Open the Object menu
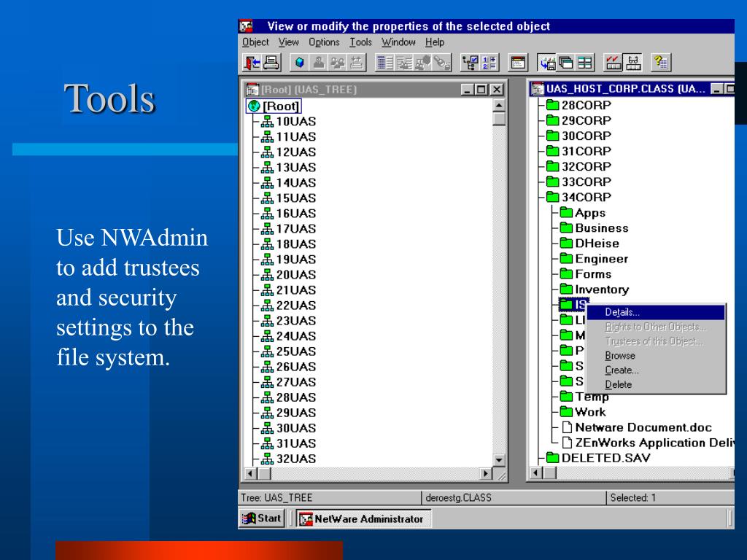The image size is (747, 560). 255,42
